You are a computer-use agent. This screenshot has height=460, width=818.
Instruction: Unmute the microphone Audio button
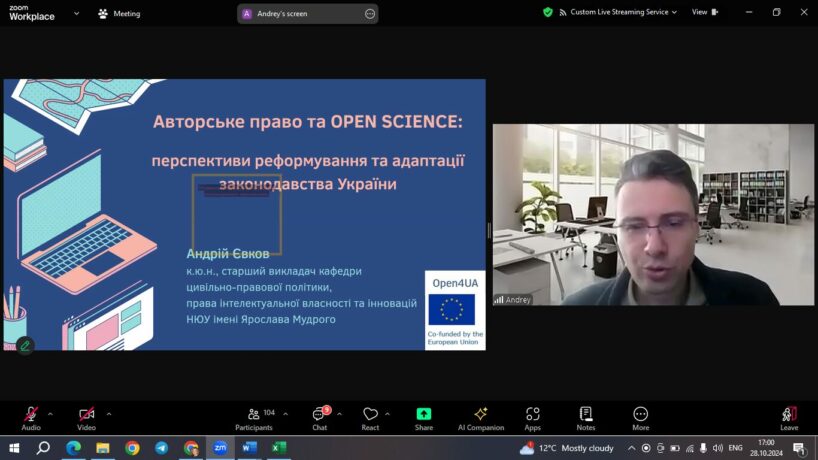[31, 415]
